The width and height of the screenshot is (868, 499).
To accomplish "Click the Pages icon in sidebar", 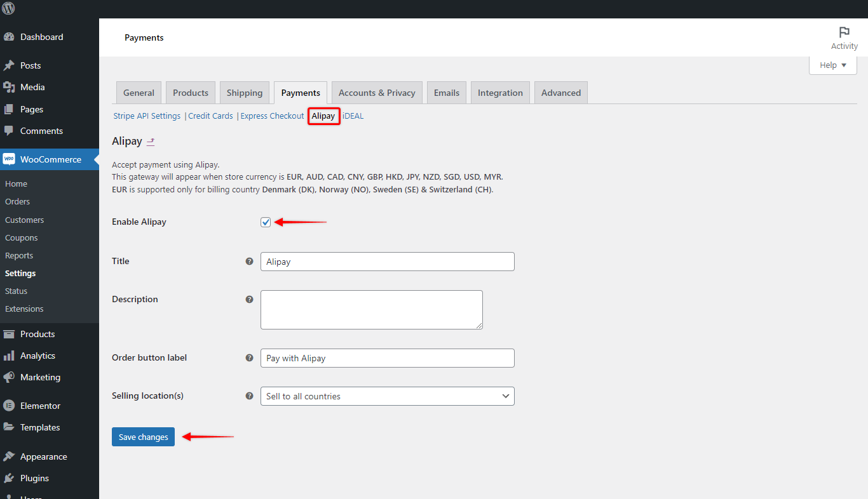I will [x=9, y=109].
